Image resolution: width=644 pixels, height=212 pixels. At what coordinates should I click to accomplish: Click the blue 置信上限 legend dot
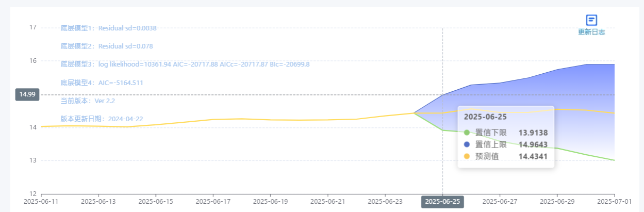(x=467, y=144)
